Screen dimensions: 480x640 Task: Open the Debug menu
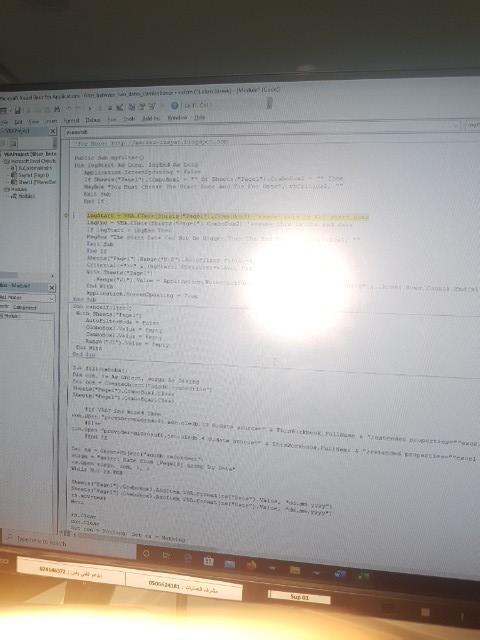(93, 120)
